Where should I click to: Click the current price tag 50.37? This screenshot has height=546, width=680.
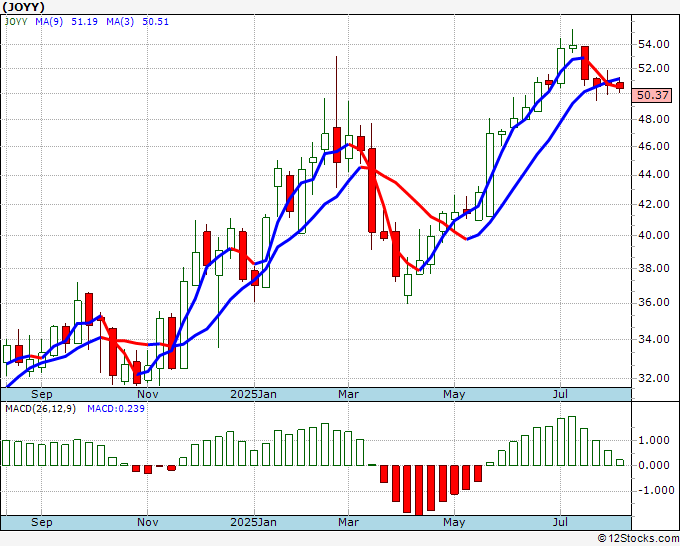[653, 95]
